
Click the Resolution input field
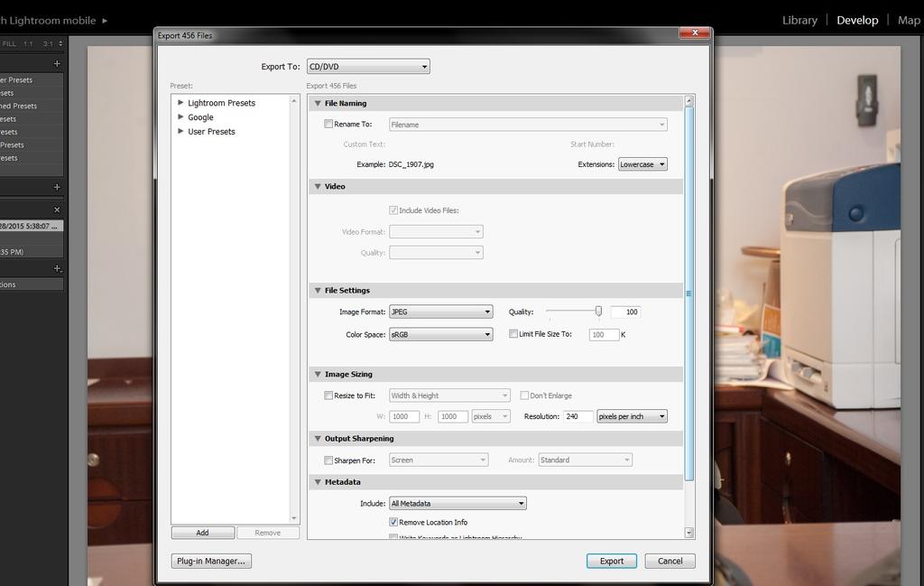577,416
